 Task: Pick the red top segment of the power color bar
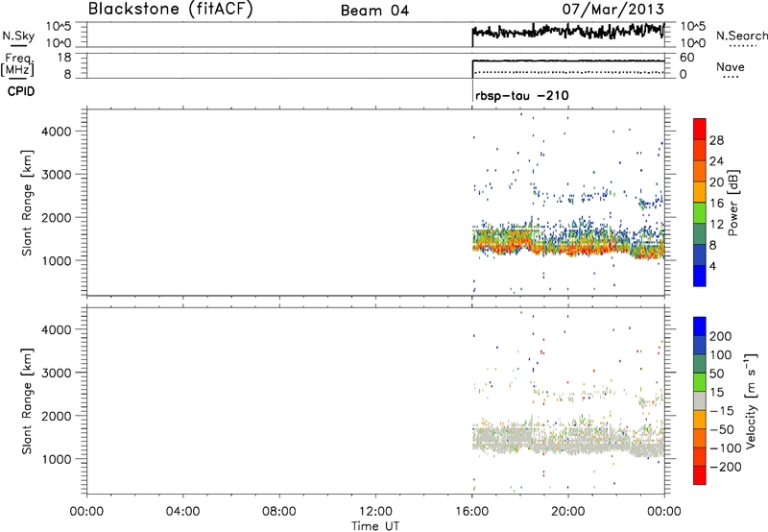(700, 130)
